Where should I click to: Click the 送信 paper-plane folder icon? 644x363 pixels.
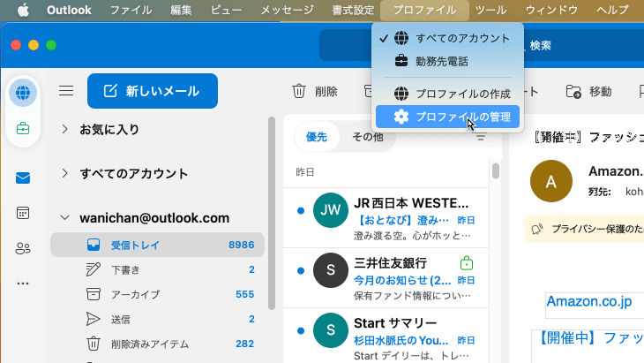94,319
